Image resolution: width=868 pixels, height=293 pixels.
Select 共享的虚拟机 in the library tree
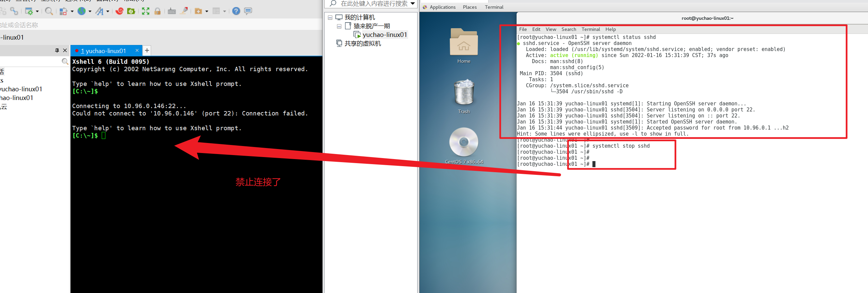pos(363,43)
